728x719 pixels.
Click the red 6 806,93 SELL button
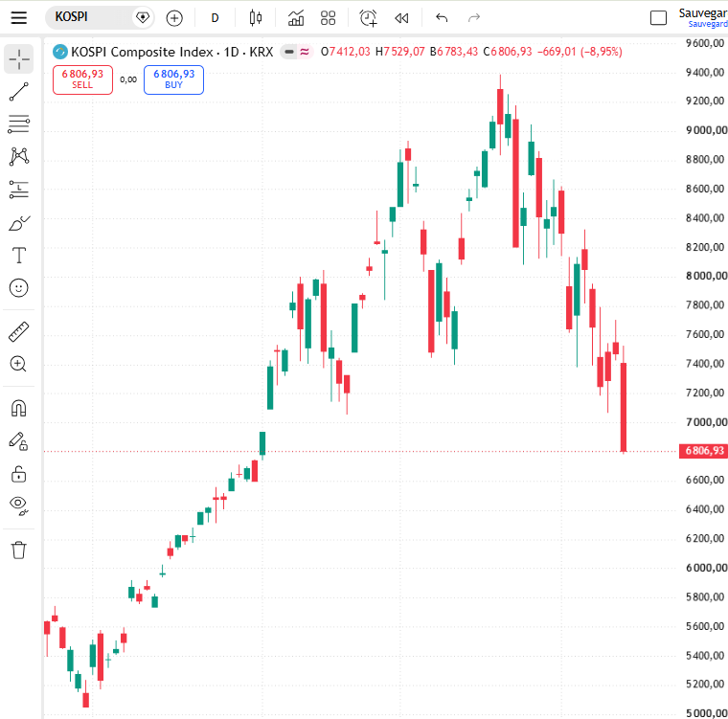point(82,79)
